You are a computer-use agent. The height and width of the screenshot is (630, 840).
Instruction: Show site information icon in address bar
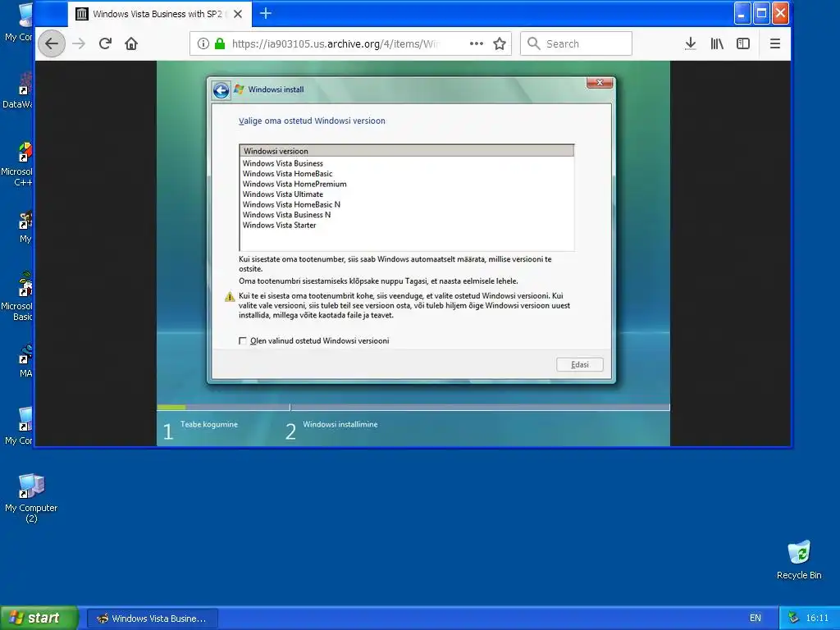click(x=203, y=43)
